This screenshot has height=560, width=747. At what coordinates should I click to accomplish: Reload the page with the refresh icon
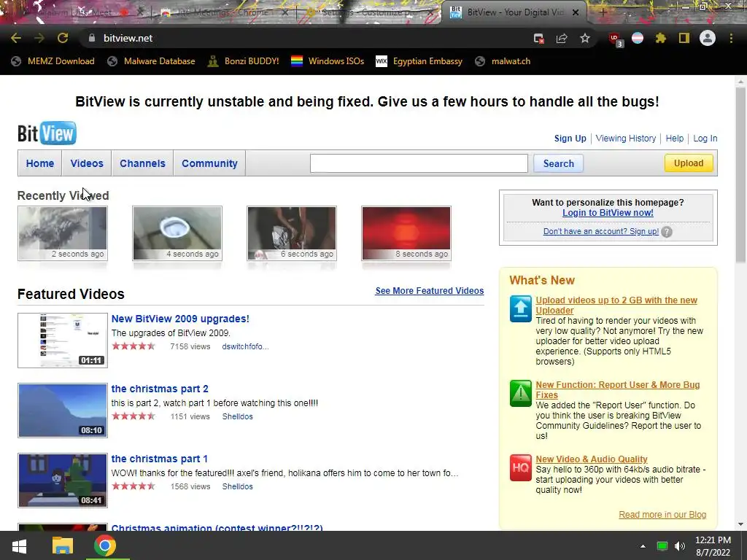tap(63, 38)
